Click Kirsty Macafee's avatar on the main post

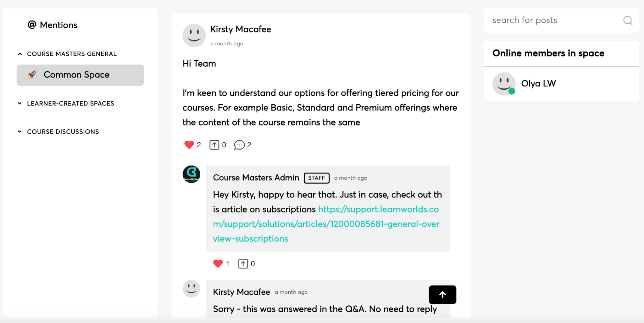pos(194,35)
